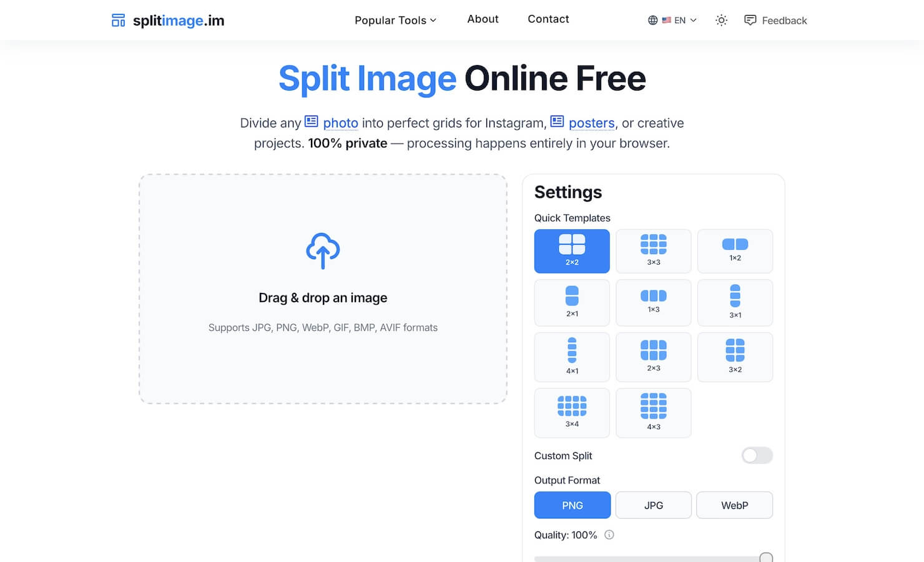The image size is (924, 562).
Task: Set output format to WebP
Action: 735,505
